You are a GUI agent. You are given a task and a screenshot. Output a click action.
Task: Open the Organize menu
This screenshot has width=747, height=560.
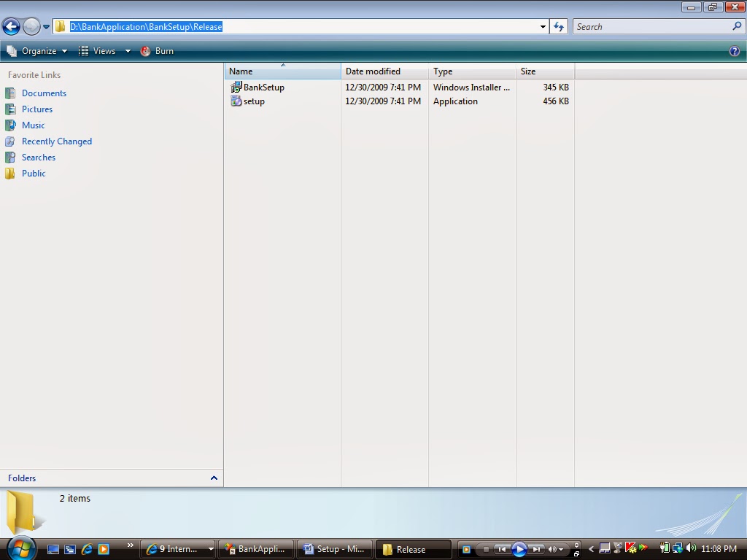pos(37,51)
